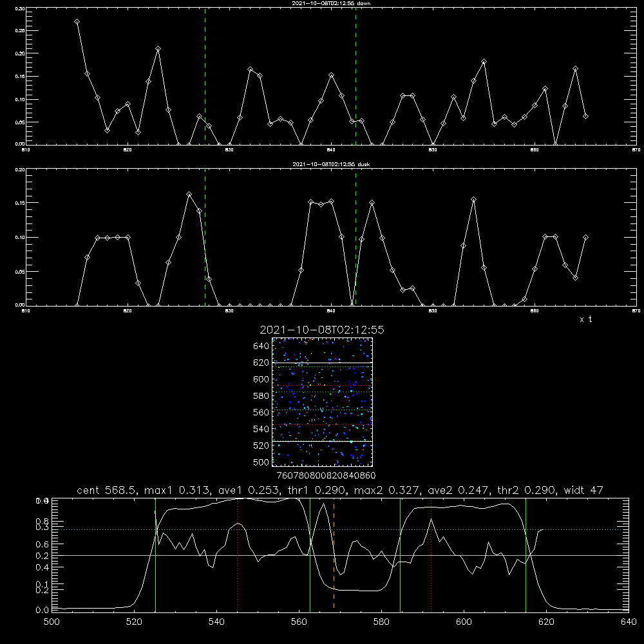Click the '500' x-axis label of profile plot

(x=52, y=622)
